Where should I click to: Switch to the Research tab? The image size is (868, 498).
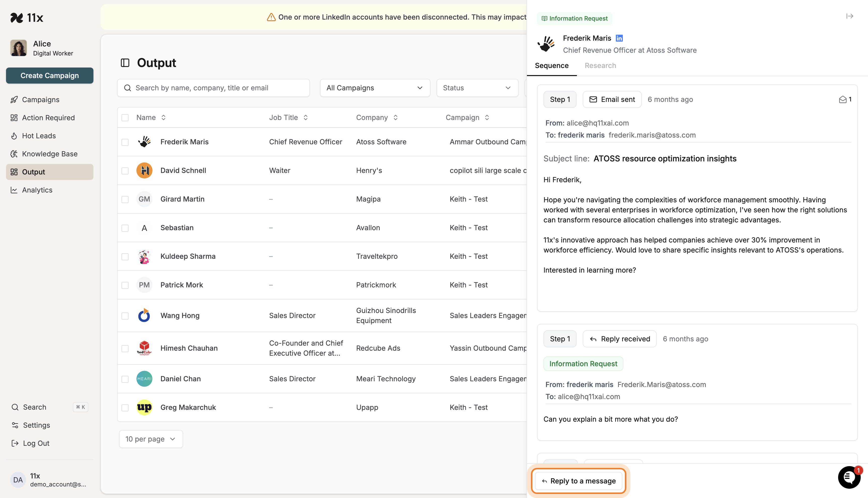(x=601, y=65)
